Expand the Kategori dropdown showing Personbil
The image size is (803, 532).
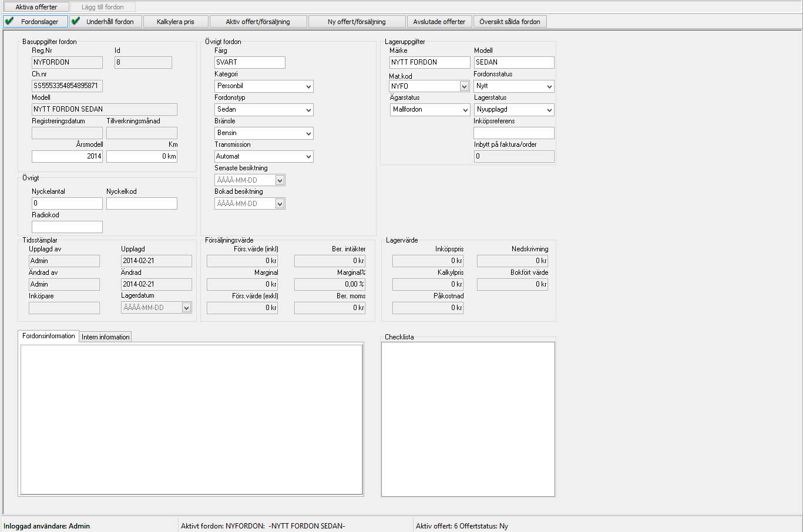[308, 86]
